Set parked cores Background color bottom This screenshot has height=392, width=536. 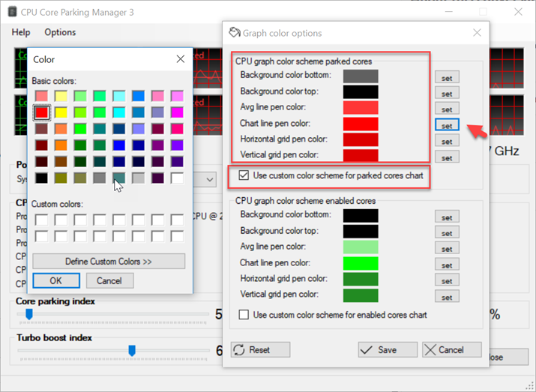point(447,77)
